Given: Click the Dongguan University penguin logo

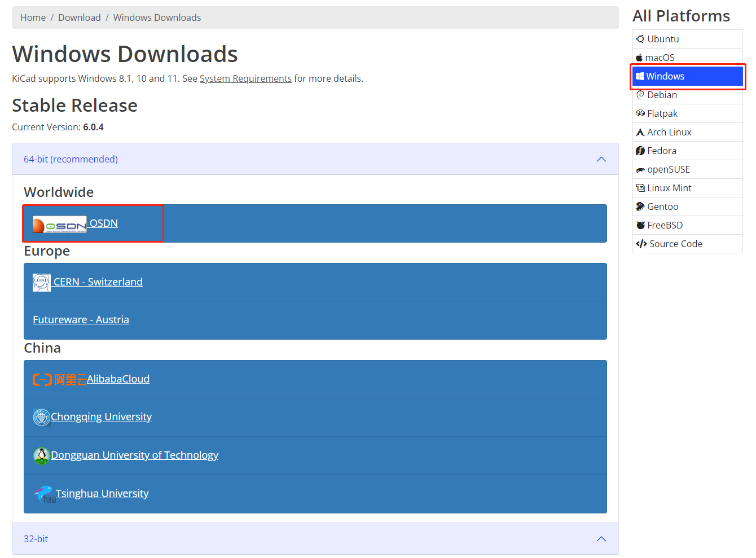Looking at the screenshot, I should (x=42, y=456).
